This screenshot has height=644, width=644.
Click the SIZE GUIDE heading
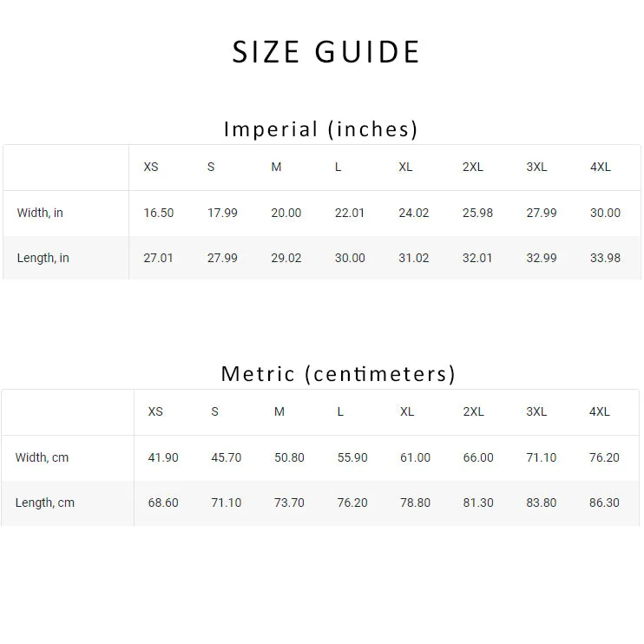[x=325, y=52]
